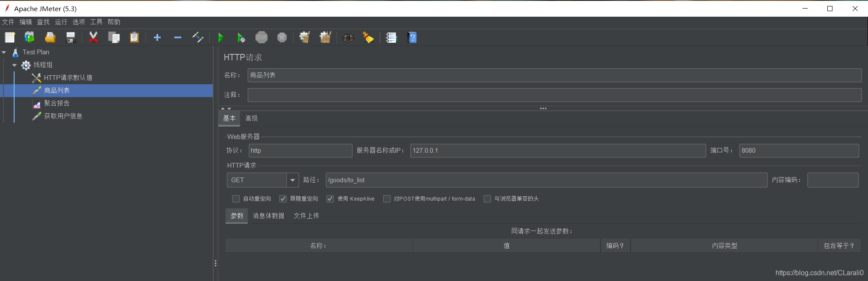Select 聚合报告 listener in tree
Viewport: 868px width, 281px height.
click(x=56, y=104)
